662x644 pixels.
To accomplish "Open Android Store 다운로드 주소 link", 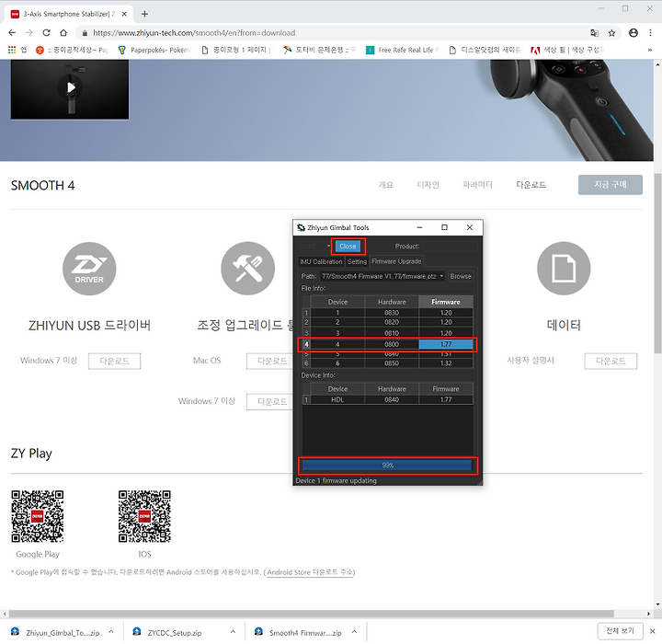I will click(x=311, y=572).
